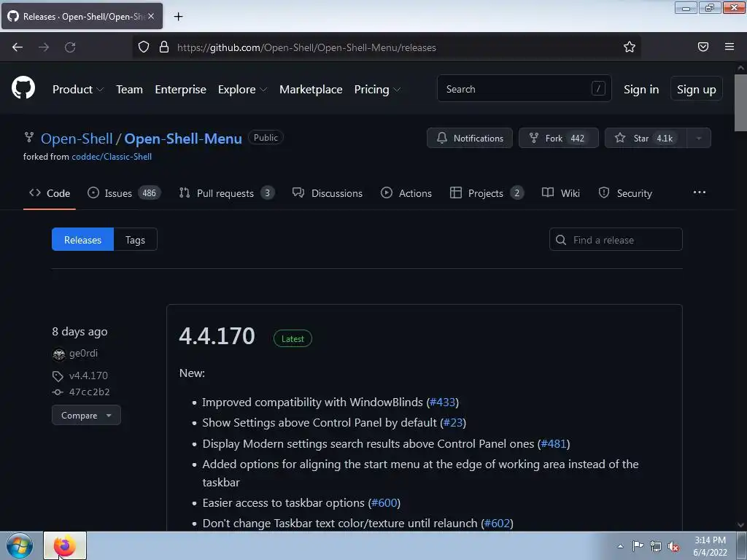Click the Enterprise navigation link
The image size is (747, 560).
(x=181, y=89)
